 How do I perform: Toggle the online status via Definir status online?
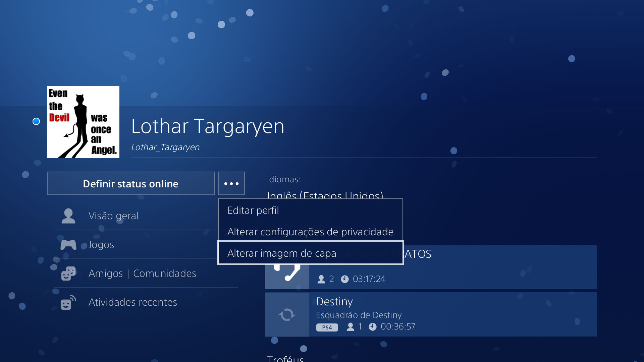130,183
